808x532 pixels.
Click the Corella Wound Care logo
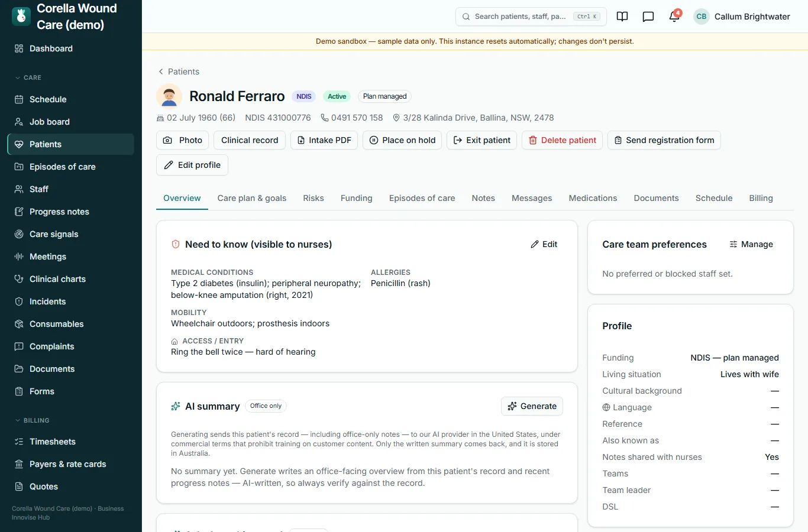pyautogui.click(x=21, y=17)
